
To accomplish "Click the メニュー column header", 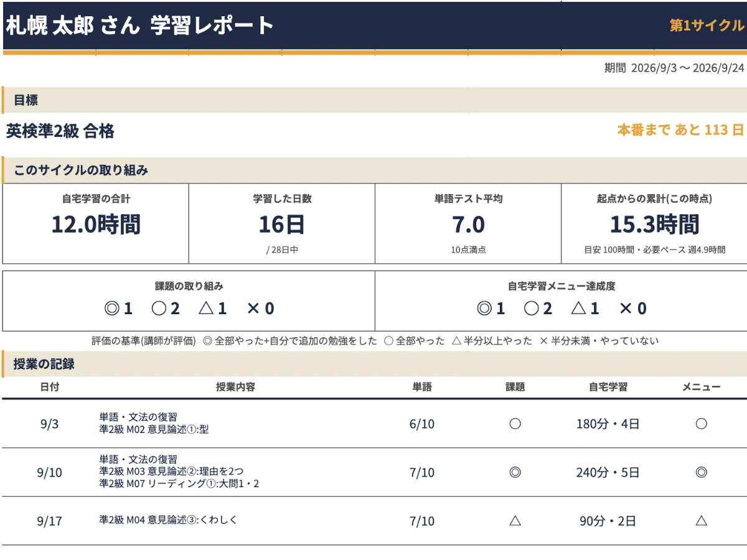I will pos(701,387).
